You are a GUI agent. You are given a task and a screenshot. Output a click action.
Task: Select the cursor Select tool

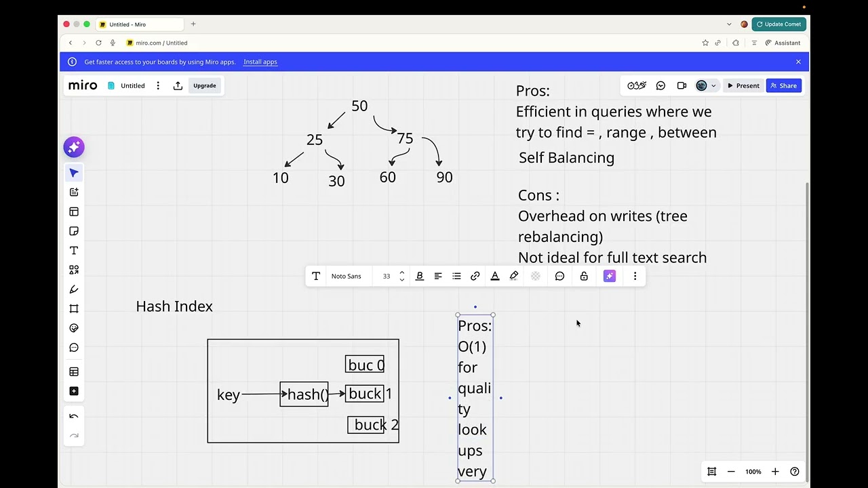pos(74,173)
